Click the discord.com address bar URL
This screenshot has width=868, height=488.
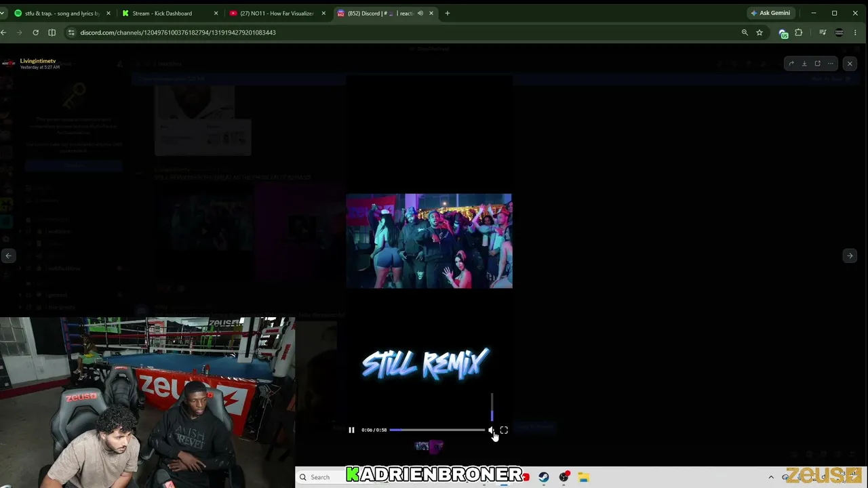(x=178, y=33)
